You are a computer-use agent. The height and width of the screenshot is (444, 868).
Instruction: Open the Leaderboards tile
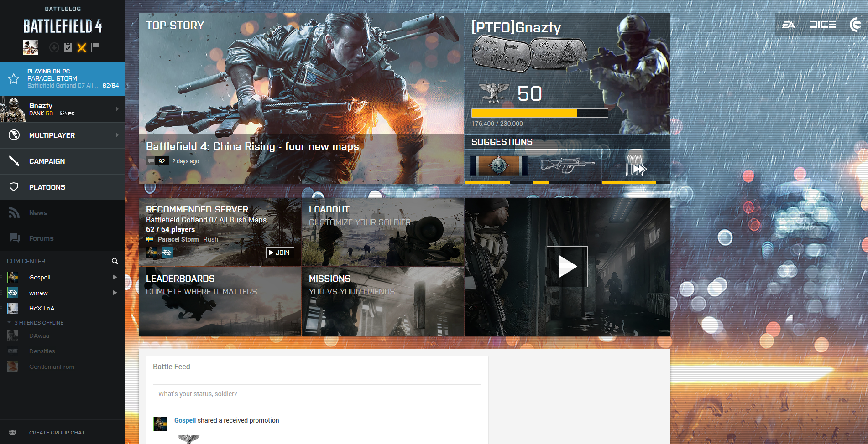(220, 301)
